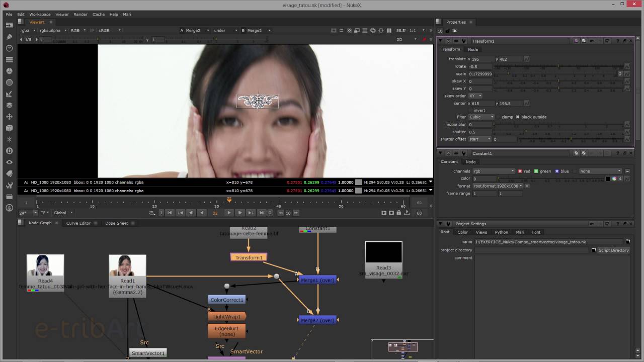The image size is (644, 362).
Task: Select the Transform nodes icon in left toolbar
Action: 9,117
